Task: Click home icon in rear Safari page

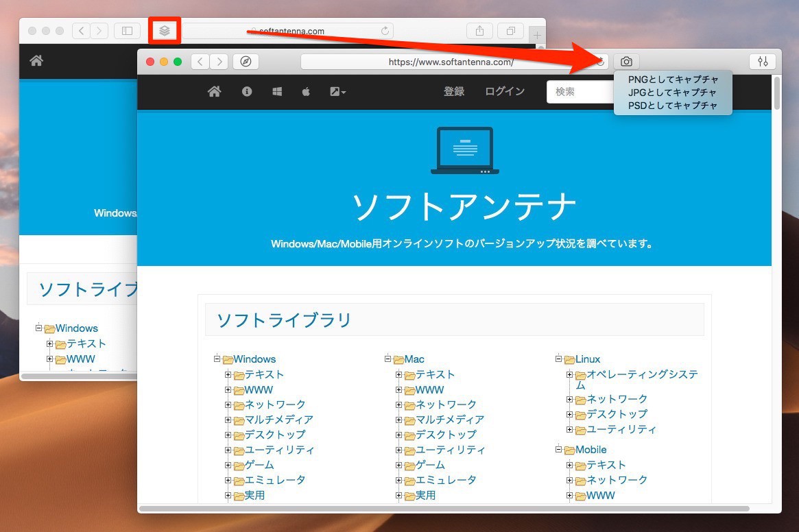Action: tap(36, 60)
